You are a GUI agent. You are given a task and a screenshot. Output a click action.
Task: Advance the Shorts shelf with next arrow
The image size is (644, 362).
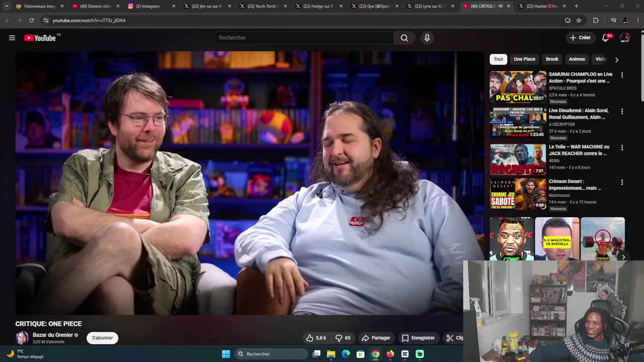point(623,257)
